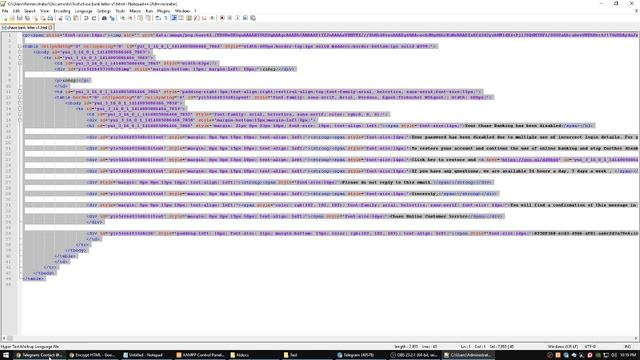Screen dimensions: 640x360
Task: Click horizontal scrollbar left arrow
Action: [4, 338]
